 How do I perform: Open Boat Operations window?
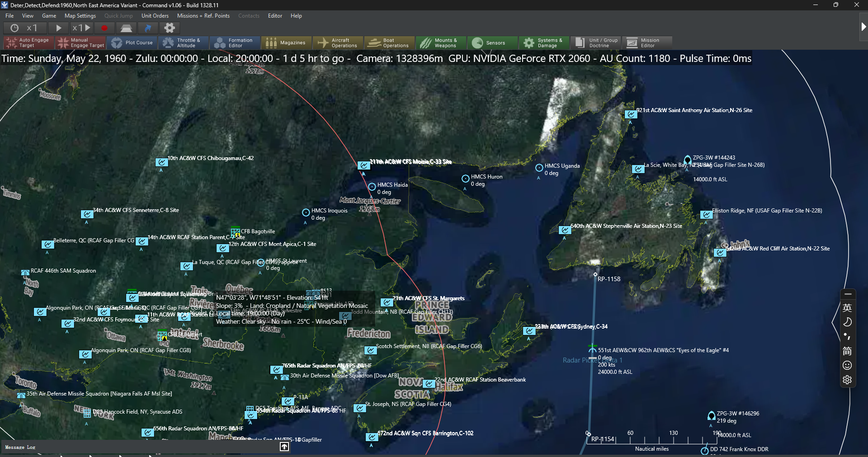pos(390,43)
